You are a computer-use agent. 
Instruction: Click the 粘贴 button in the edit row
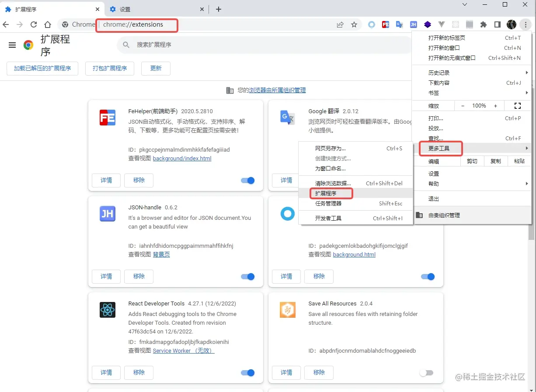[x=519, y=161]
